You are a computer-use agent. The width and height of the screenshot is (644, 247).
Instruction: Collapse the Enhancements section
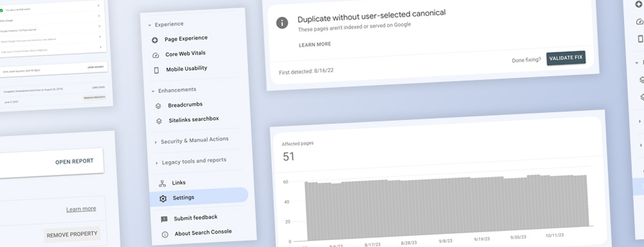click(x=153, y=91)
